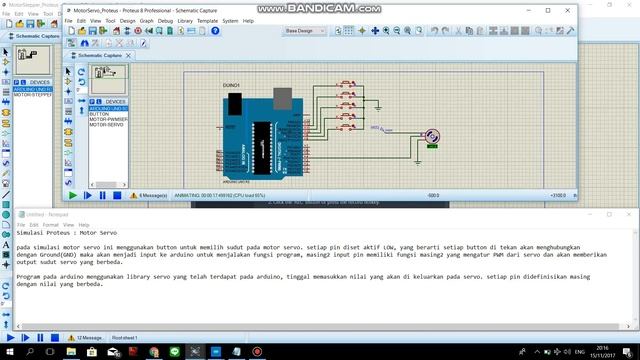This screenshot has width=640, height=360.
Task: Open Design menu in front Proteus window
Action: tap(127, 21)
